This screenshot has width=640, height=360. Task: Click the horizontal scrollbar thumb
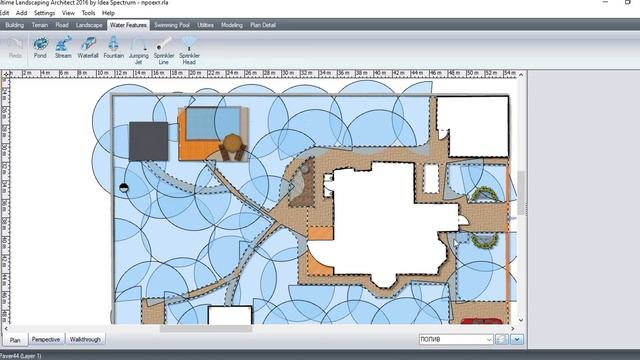pos(206,329)
